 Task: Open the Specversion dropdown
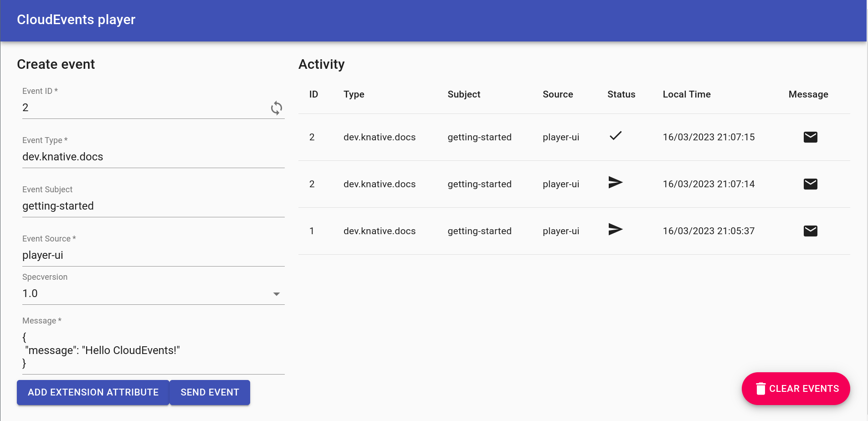coord(154,293)
